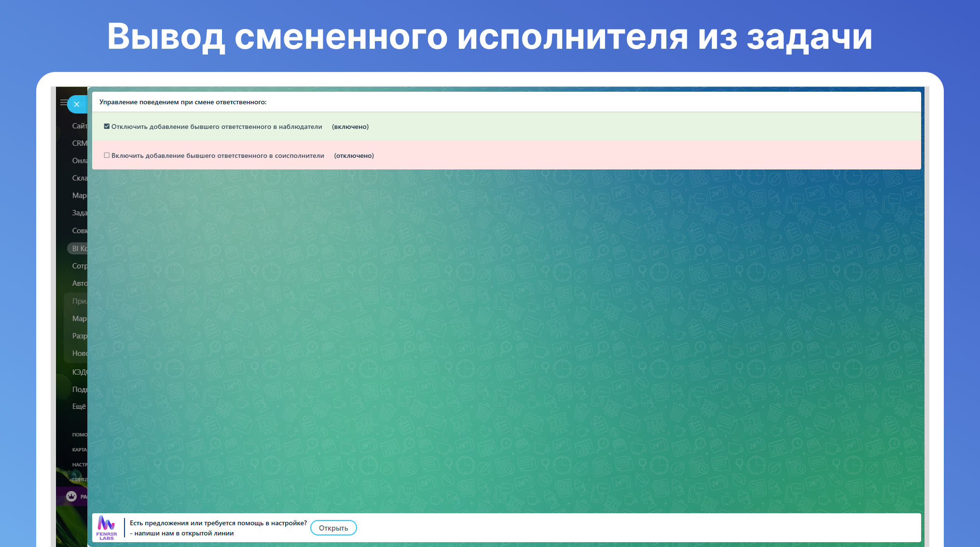
Task: Click the Помощь link in sidebar footer
Action: pyautogui.click(x=79, y=435)
